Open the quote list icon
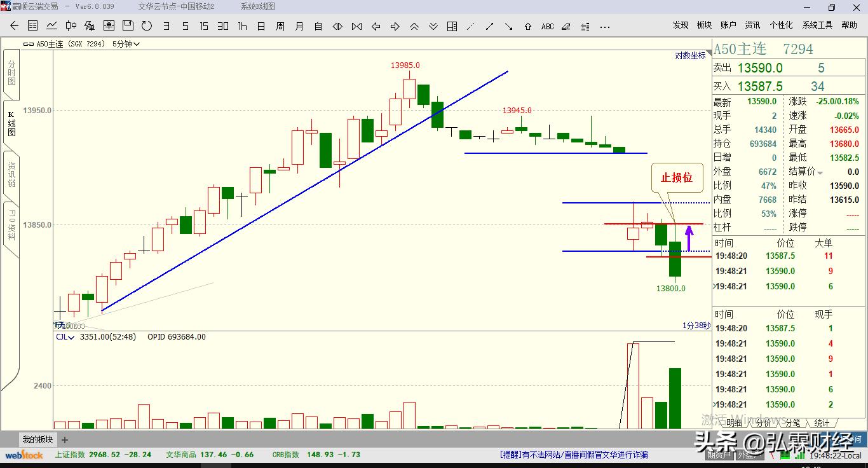Viewport: 868px width, 468px height. pos(32,26)
